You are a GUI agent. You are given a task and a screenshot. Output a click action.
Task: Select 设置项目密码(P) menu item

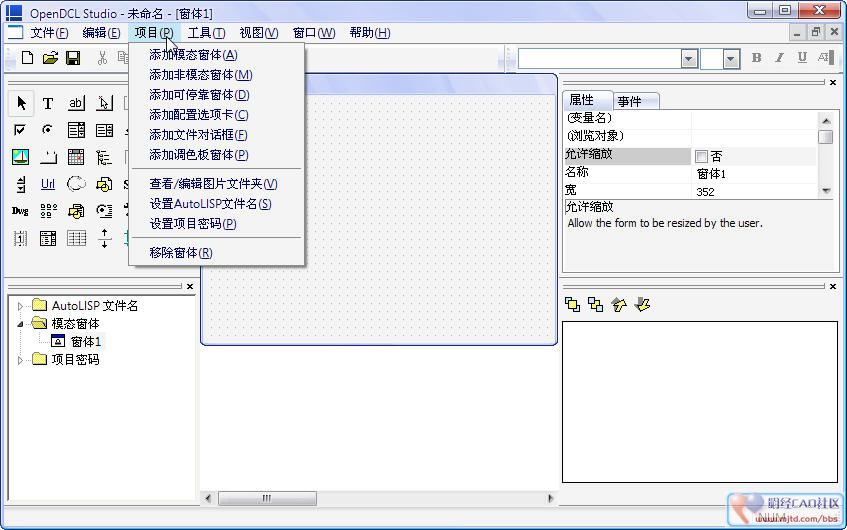216,224
